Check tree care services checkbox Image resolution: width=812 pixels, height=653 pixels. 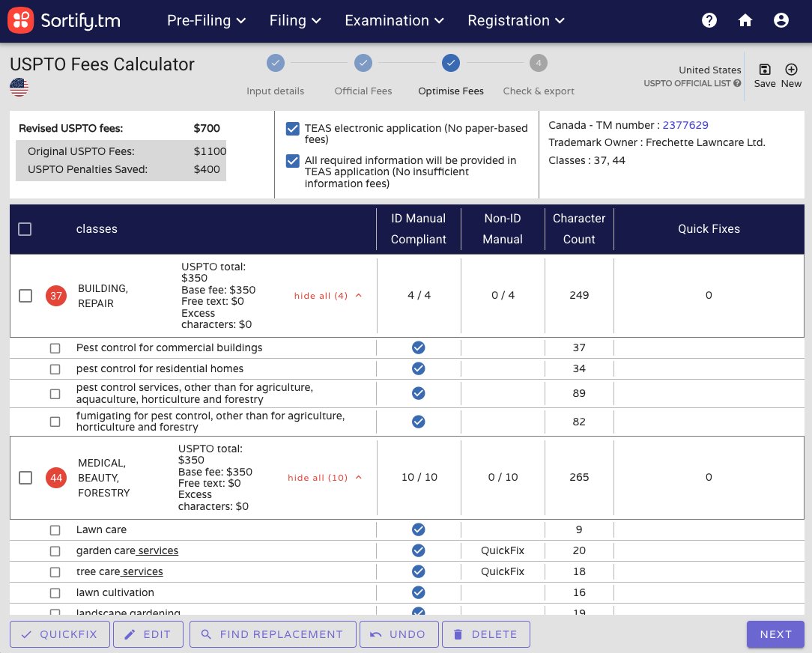tap(55, 572)
